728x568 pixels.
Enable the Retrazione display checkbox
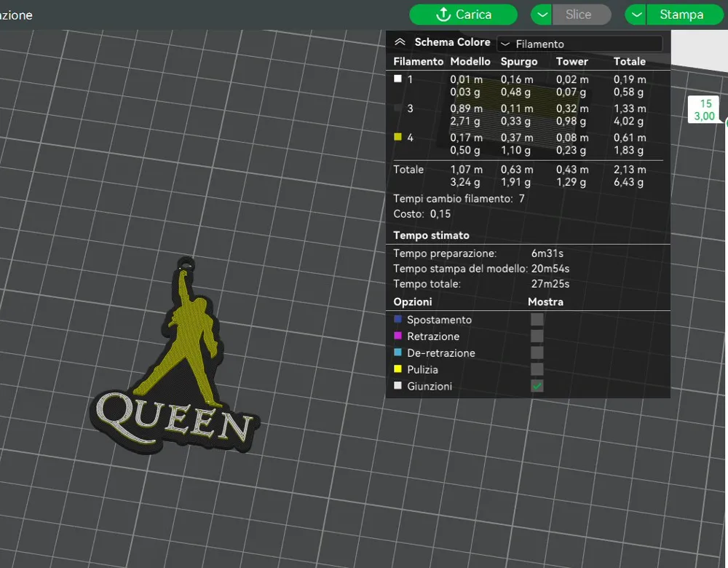(x=537, y=336)
